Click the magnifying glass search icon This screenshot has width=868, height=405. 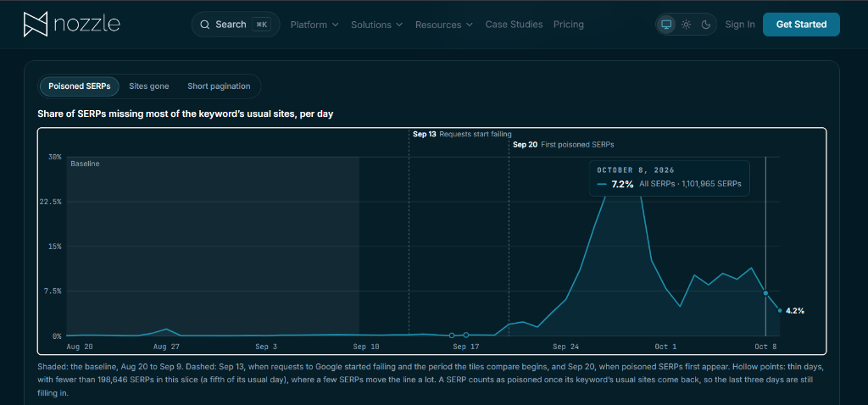click(x=205, y=25)
